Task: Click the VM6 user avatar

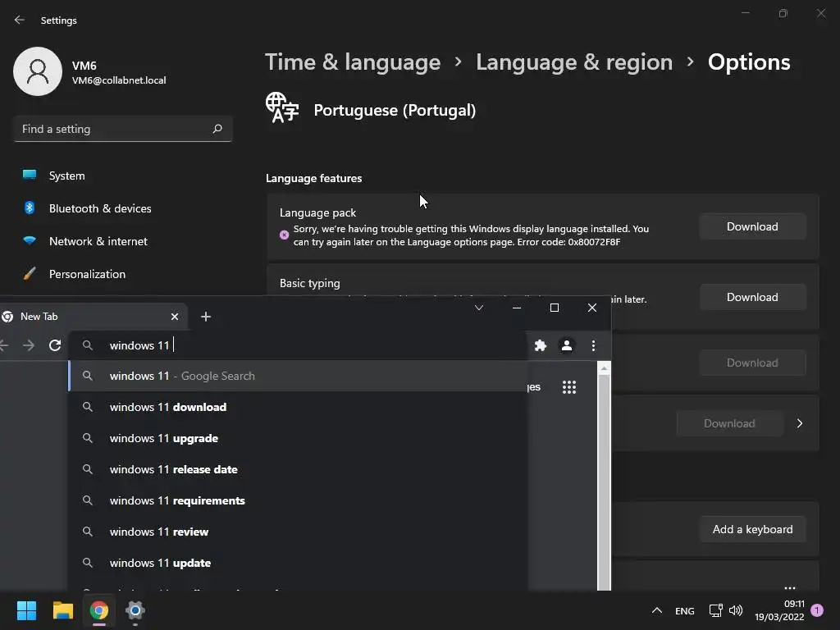Action: point(38,71)
